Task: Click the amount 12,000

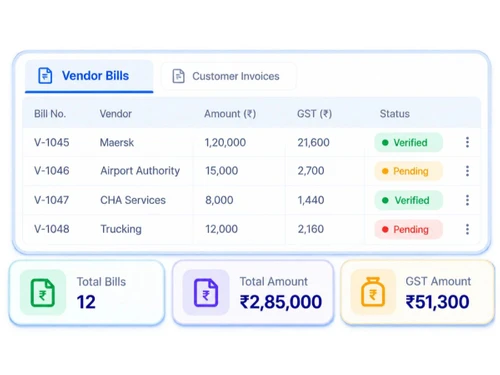Action: pos(222,229)
